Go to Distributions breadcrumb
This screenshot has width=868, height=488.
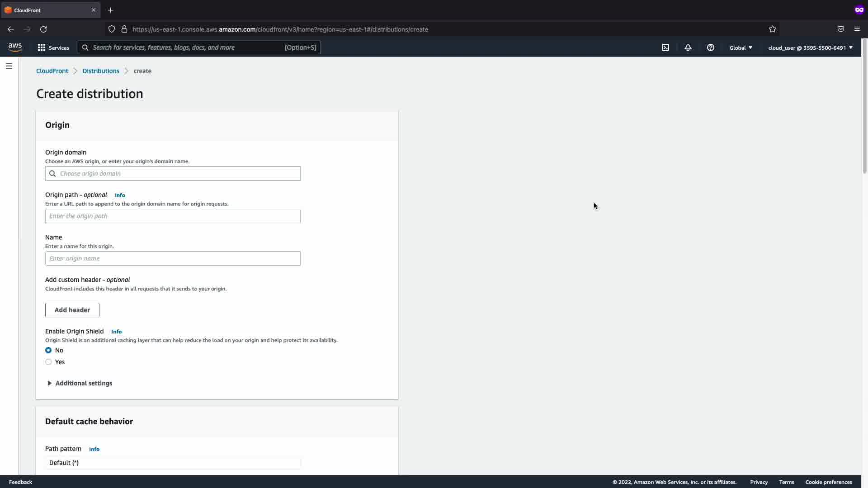click(x=101, y=71)
